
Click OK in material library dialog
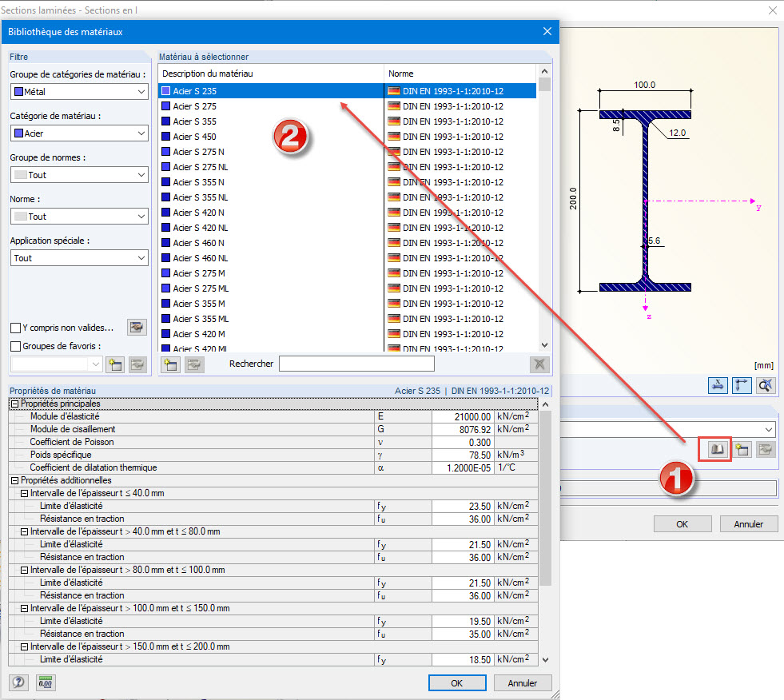(457, 683)
